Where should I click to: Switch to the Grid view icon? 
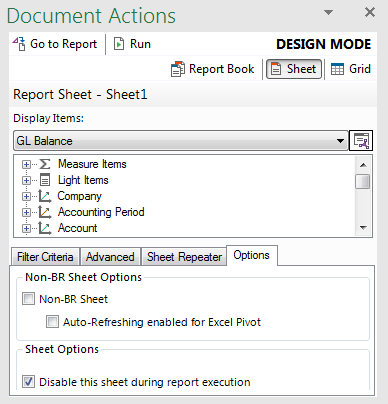[337, 69]
